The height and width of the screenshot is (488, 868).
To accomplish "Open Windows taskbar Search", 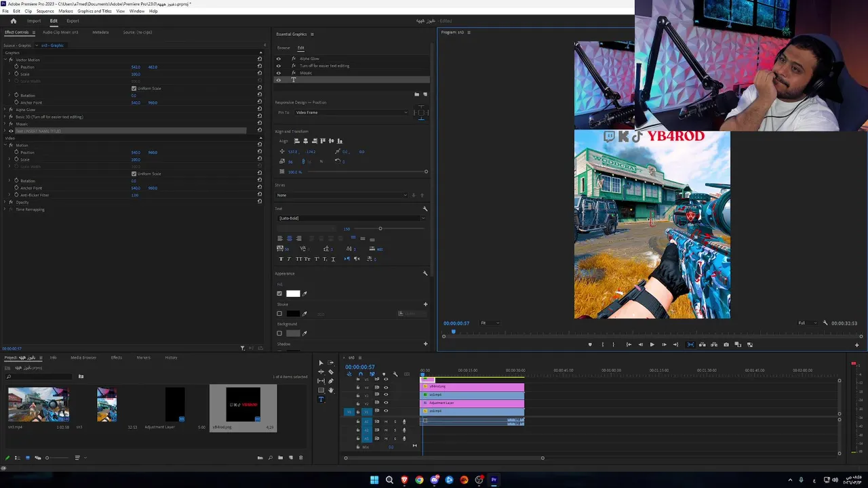I will [x=389, y=480].
